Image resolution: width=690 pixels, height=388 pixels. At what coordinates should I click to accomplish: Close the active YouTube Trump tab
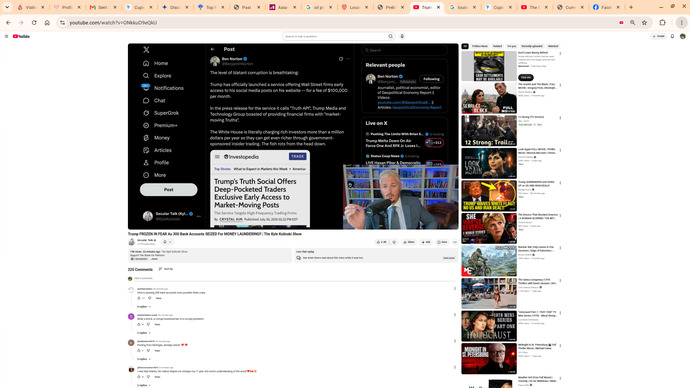coord(438,7)
